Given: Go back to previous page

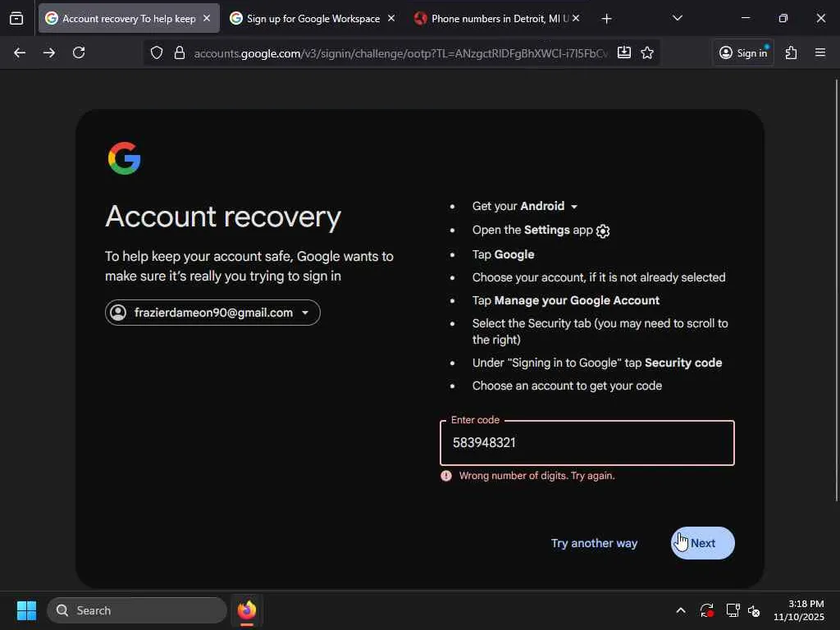Looking at the screenshot, I should (20, 52).
